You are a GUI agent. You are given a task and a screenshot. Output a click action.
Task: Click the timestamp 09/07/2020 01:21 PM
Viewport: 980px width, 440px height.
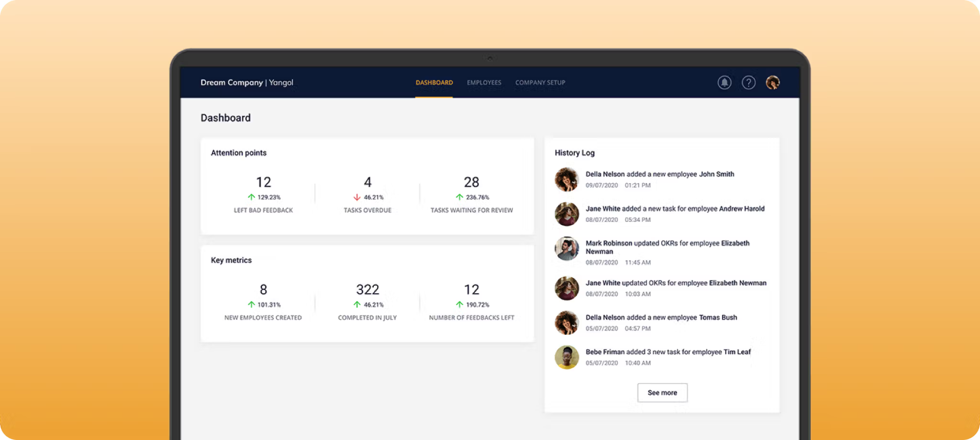click(618, 186)
